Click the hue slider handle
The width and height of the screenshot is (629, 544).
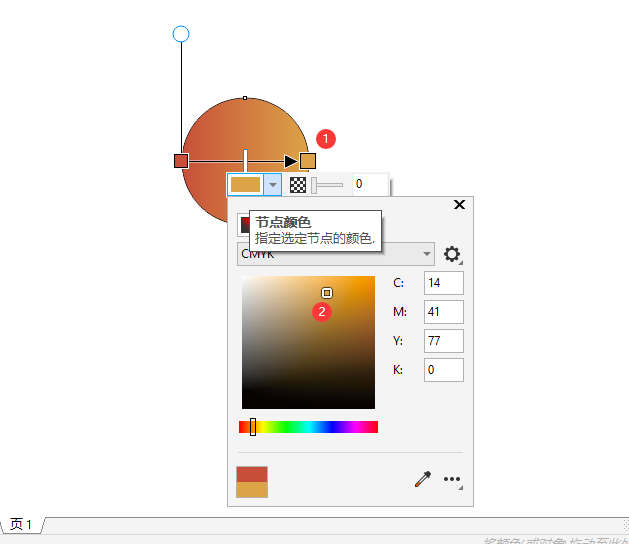[253, 427]
